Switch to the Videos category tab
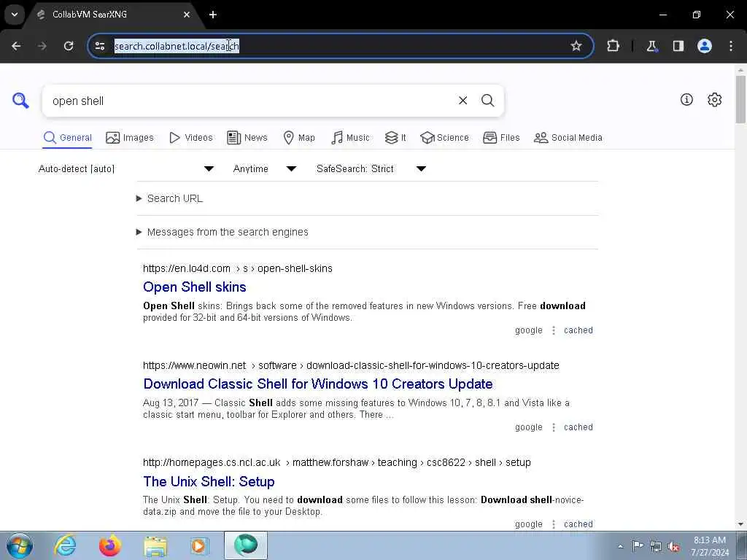The width and height of the screenshot is (747, 560). pos(190,138)
